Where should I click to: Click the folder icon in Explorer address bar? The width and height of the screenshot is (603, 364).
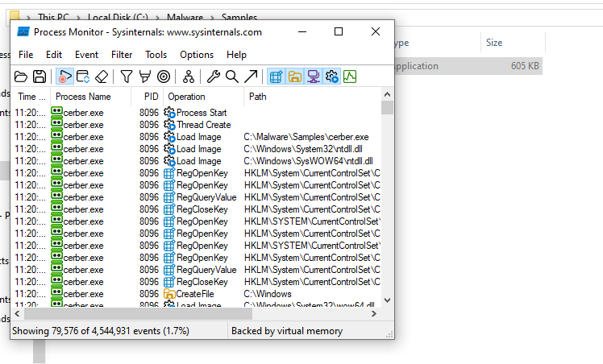coord(15,15)
